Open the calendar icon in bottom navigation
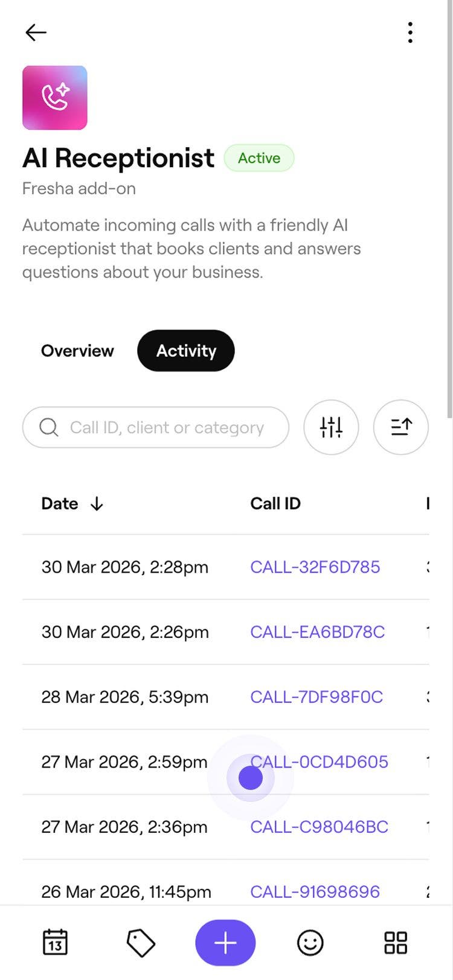 tap(55, 943)
